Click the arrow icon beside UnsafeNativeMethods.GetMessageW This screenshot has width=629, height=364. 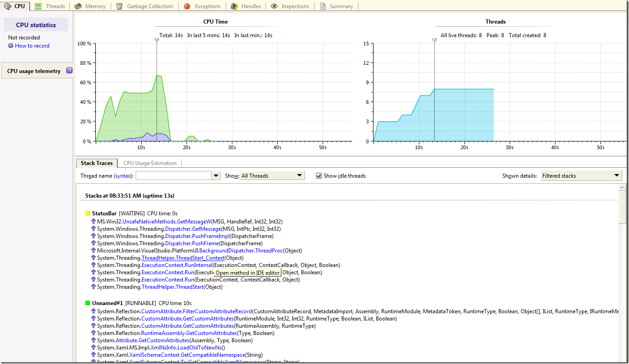tap(93, 222)
